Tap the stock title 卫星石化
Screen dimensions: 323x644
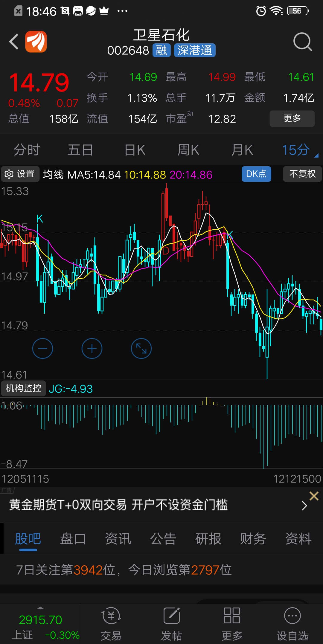(161, 35)
